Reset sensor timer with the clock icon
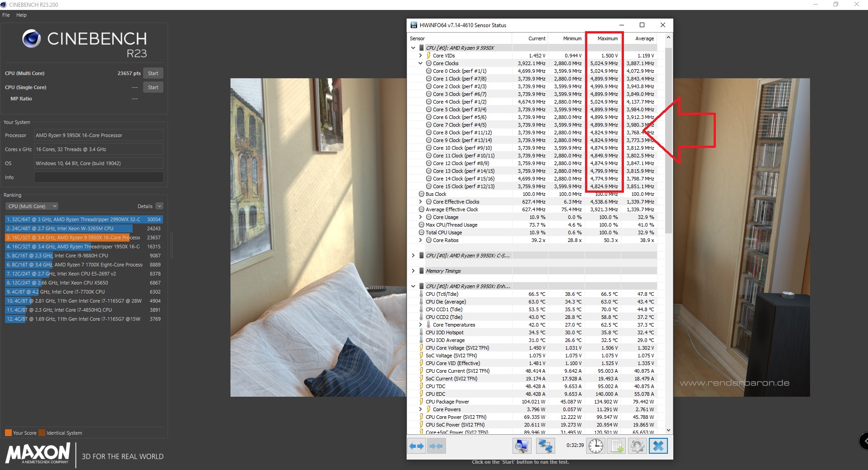The image size is (868, 470). point(596,446)
